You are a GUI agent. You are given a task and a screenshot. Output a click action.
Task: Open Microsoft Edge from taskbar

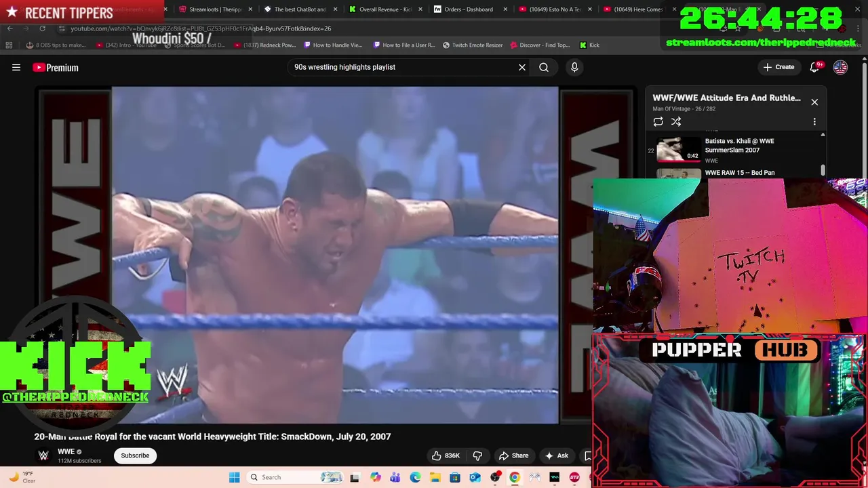(415, 477)
